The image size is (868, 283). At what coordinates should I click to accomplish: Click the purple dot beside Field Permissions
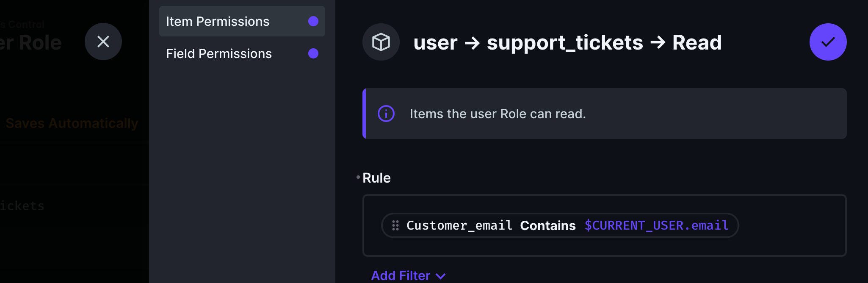pos(313,53)
